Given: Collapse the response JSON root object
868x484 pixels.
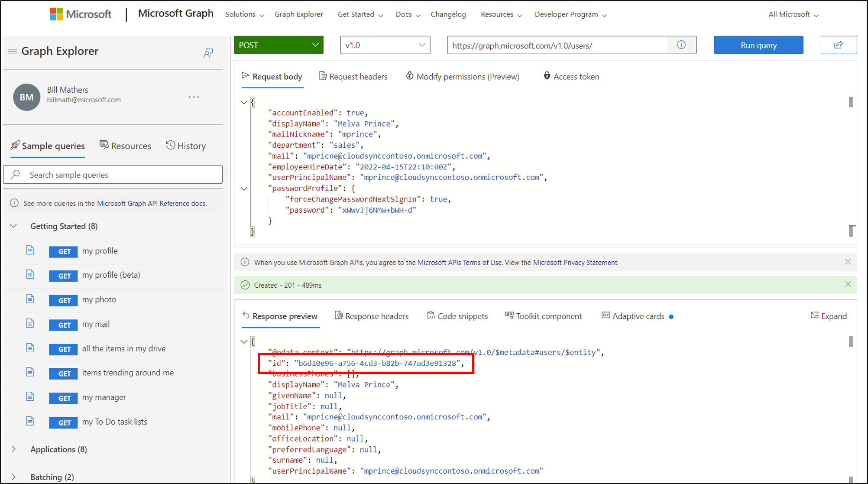Looking at the screenshot, I should [x=244, y=341].
